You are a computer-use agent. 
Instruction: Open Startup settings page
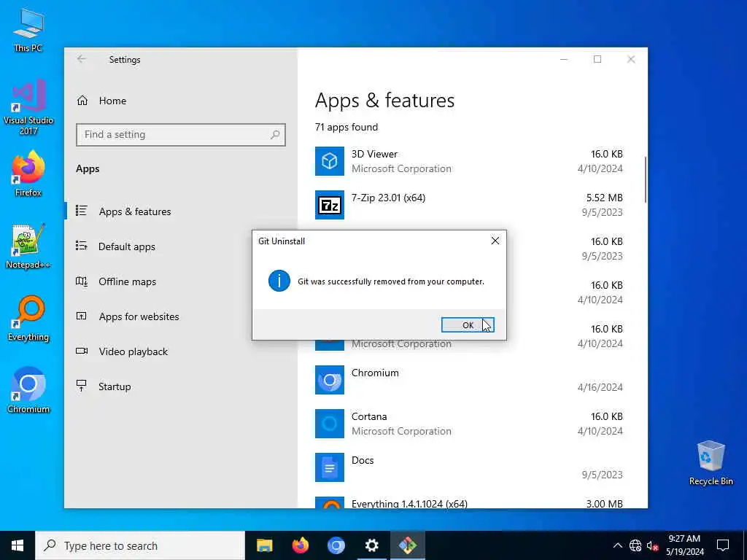click(115, 386)
